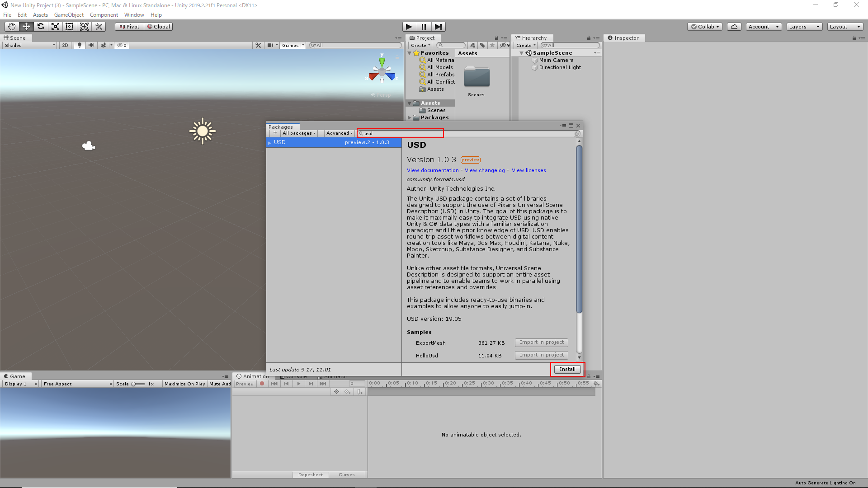Open Scene view component tools panel icon

(258, 45)
